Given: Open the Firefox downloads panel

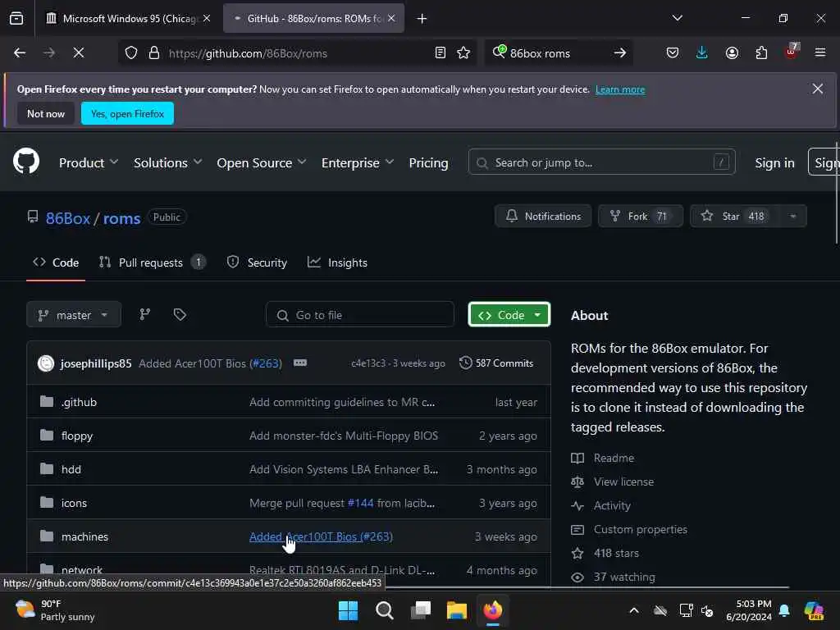Looking at the screenshot, I should pos(702,53).
